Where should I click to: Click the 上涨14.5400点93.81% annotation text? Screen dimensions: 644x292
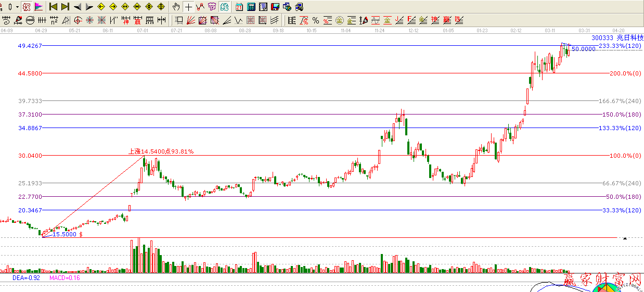pos(161,151)
